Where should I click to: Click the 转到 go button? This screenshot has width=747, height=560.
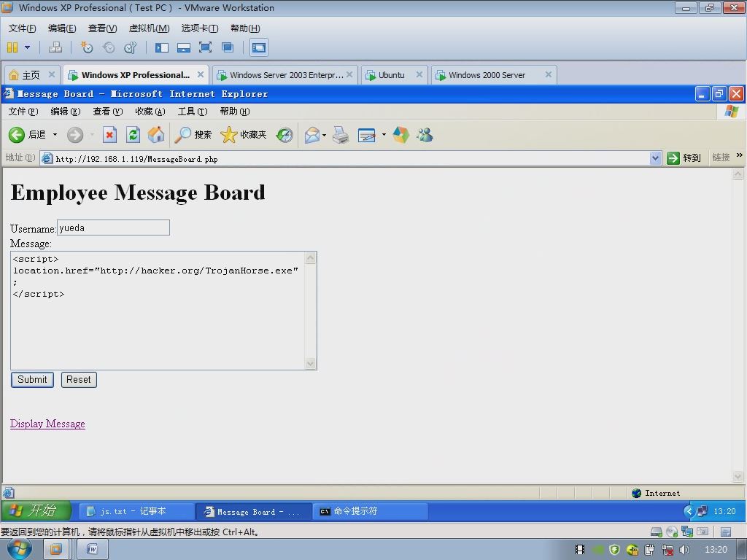[684, 158]
